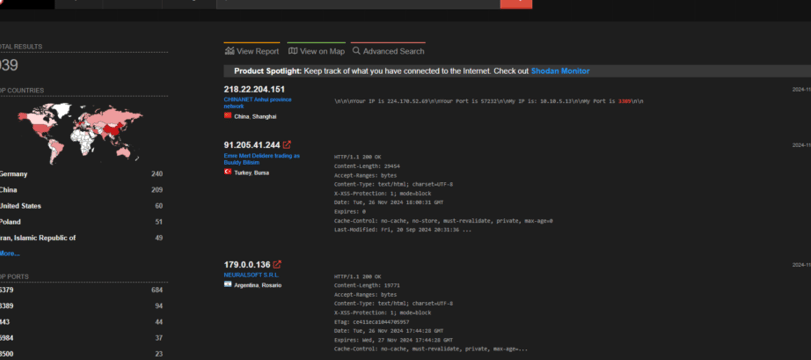
Task: Click the NEURALSOFT S.R.L. organization link
Action: (251, 275)
